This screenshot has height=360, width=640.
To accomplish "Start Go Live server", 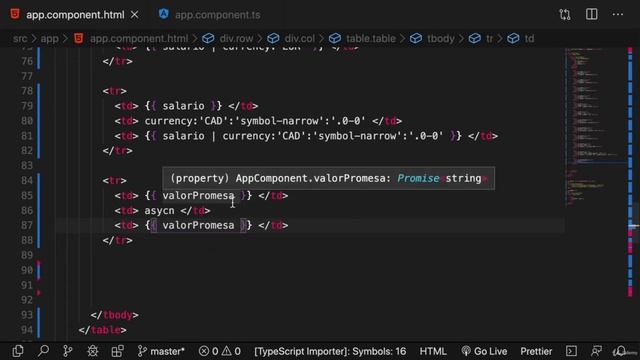I will point(484,351).
